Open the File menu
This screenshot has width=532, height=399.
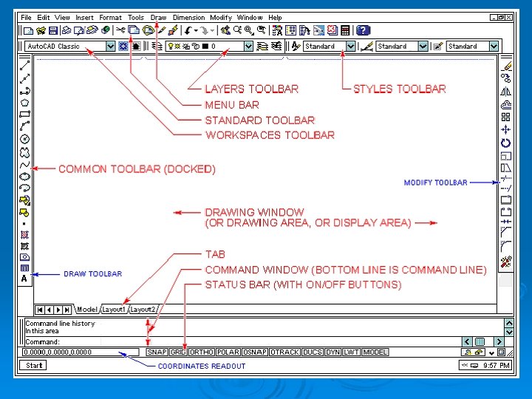(x=26, y=17)
